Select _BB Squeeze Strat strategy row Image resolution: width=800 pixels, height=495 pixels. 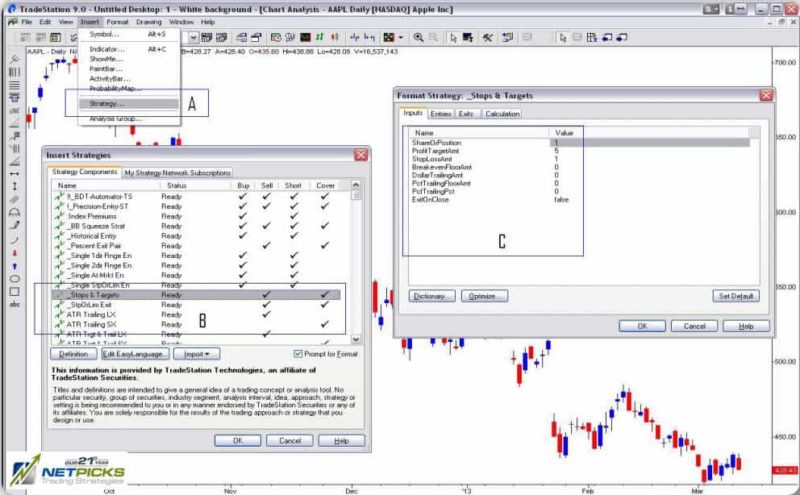pyautogui.click(x=196, y=226)
